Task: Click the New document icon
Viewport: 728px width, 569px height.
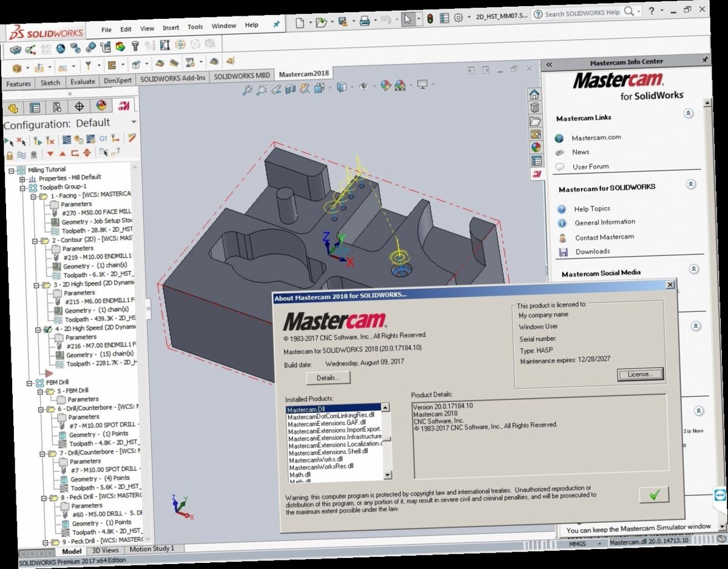Action: pyautogui.click(x=300, y=23)
